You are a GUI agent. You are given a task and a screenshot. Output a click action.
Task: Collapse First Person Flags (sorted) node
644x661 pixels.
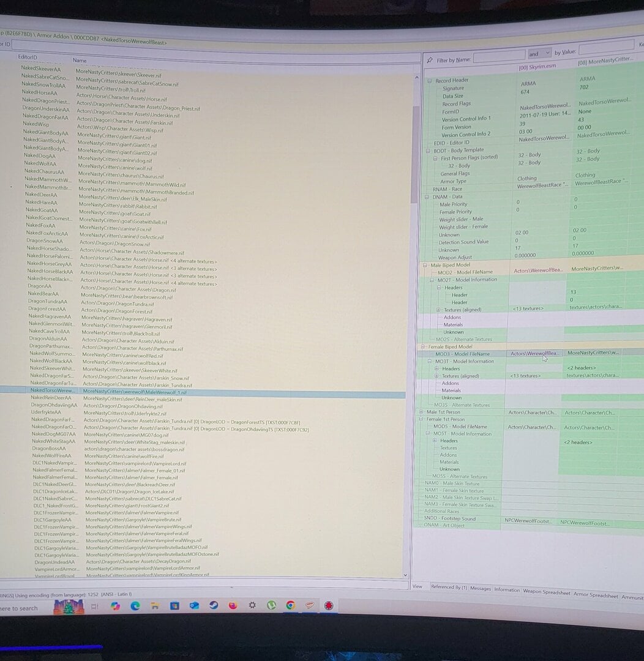click(435, 159)
